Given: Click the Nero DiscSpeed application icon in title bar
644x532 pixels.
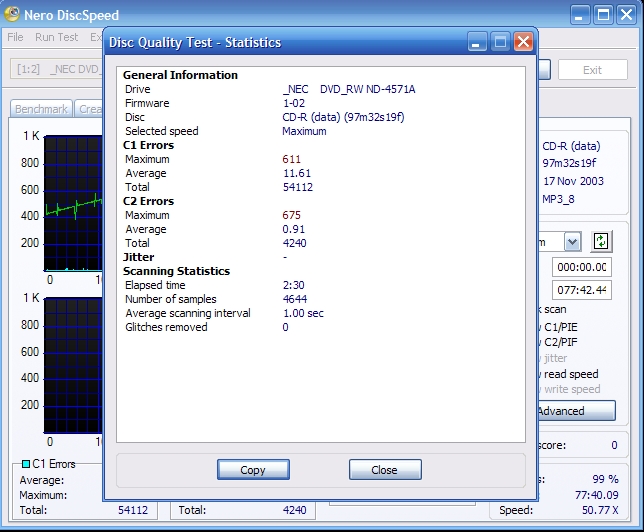Looking at the screenshot, I should pyautogui.click(x=12, y=14).
